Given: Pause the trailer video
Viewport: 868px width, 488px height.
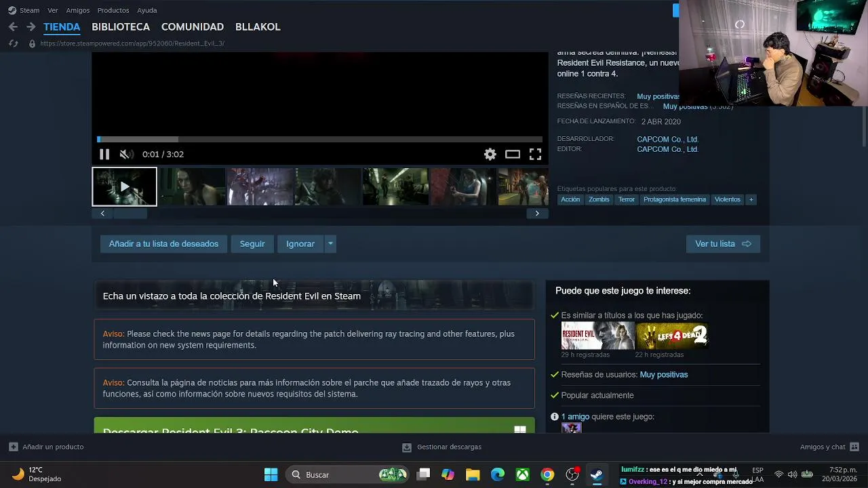Looking at the screenshot, I should (x=104, y=155).
